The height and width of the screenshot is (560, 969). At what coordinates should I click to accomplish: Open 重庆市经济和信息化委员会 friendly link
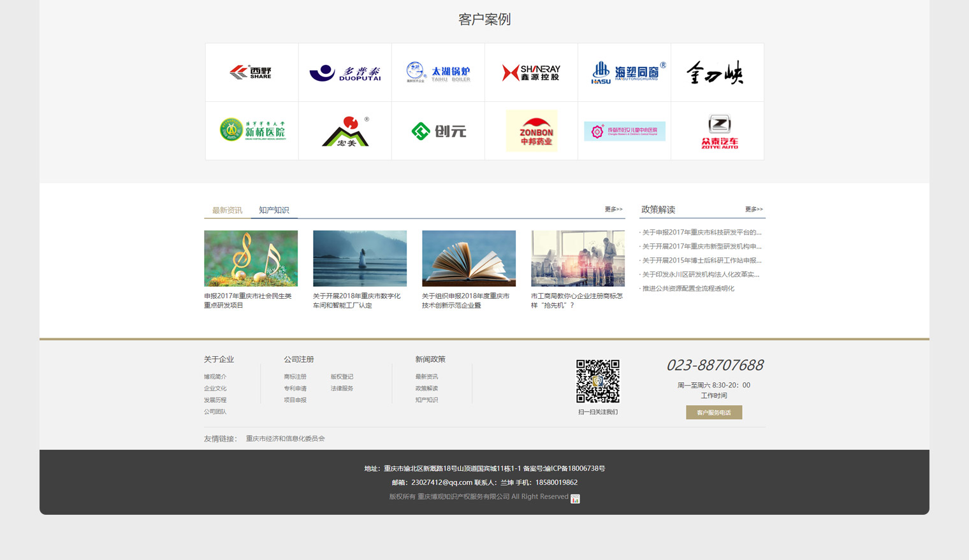coord(285,439)
